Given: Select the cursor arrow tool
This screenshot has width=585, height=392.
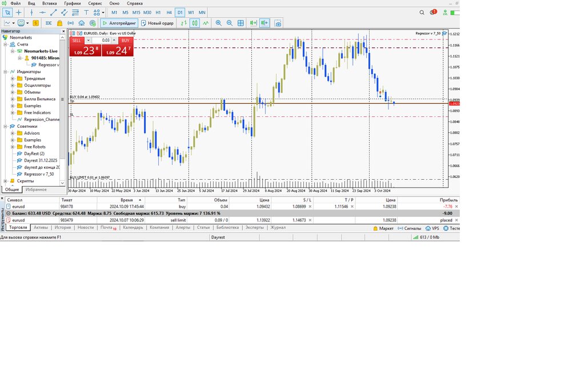Looking at the screenshot, I should 7,13.
